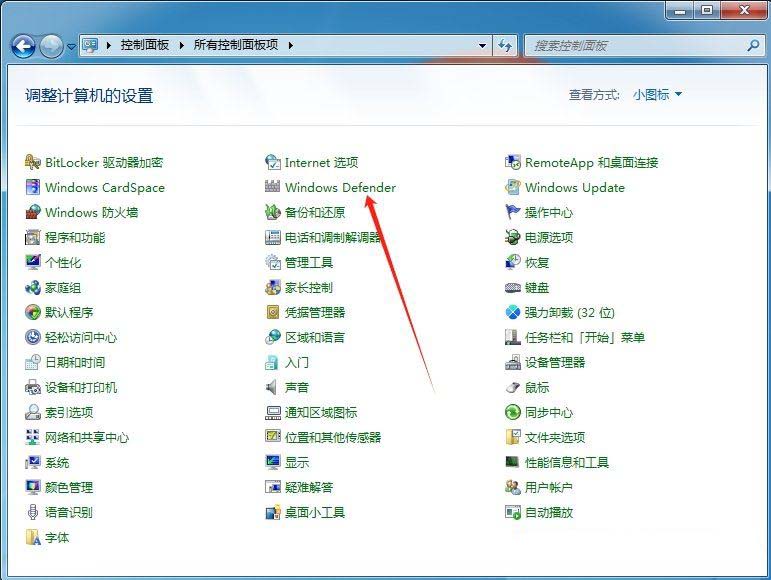Open the 语音识别 microphone icon
The height and width of the screenshot is (580, 771).
click(x=32, y=513)
